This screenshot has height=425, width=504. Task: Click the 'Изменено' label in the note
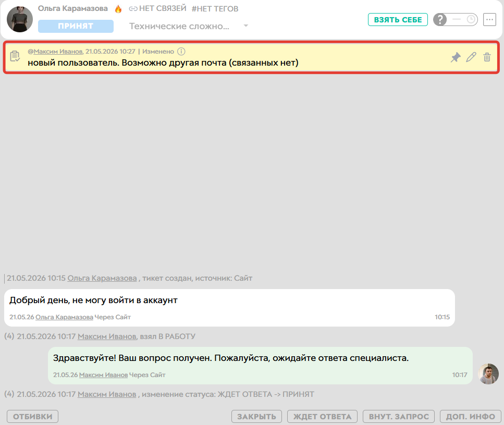click(158, 52)
